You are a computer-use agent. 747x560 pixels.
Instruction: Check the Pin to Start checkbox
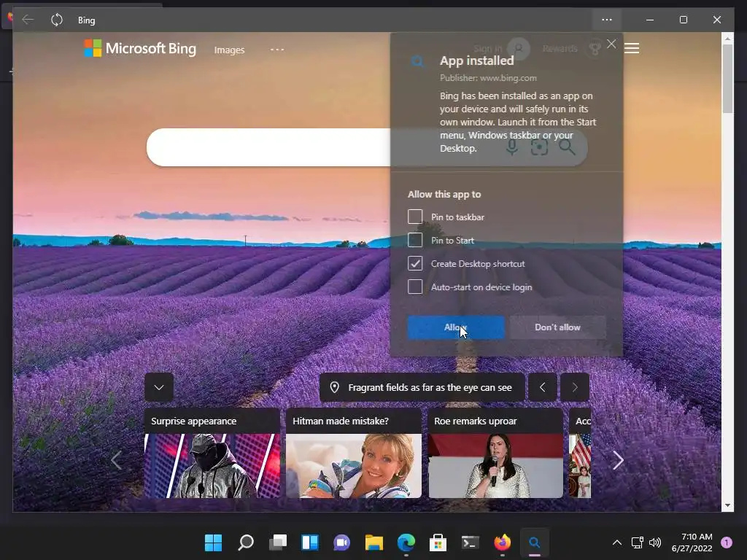pyautogui.click(x=415, y=240)
